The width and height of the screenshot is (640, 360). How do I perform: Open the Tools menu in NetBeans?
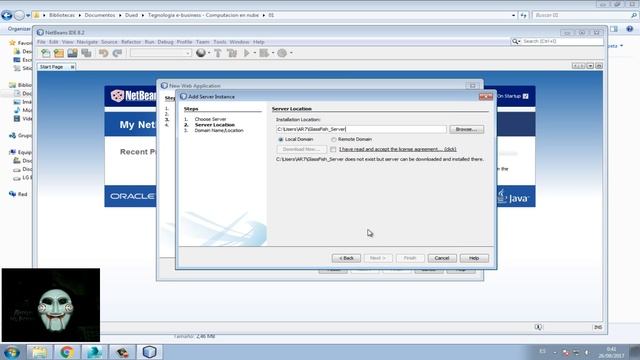tap(220, 42)
